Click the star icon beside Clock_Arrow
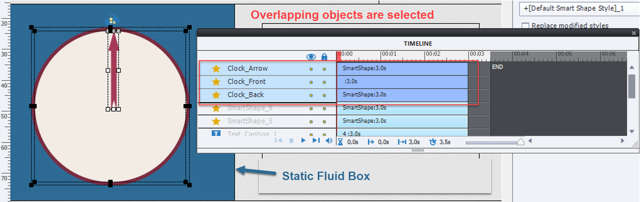Screen dimensions: 644x202 pos(216,69)
